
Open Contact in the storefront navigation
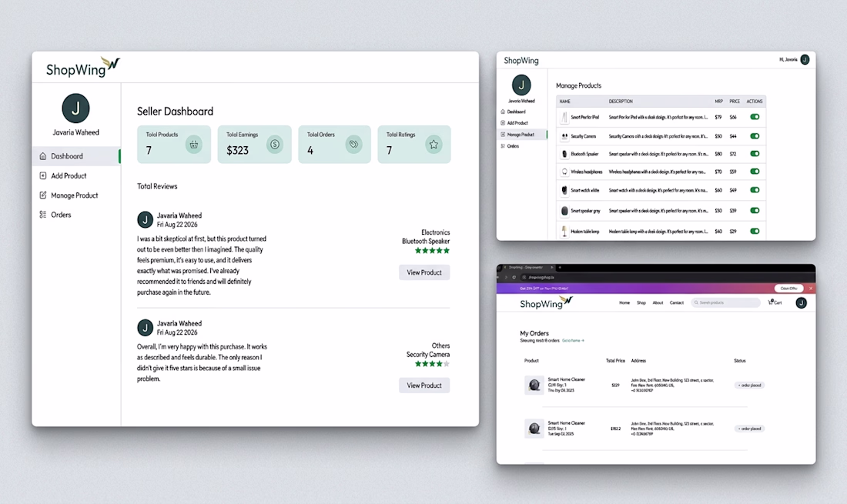coord(677,302)
